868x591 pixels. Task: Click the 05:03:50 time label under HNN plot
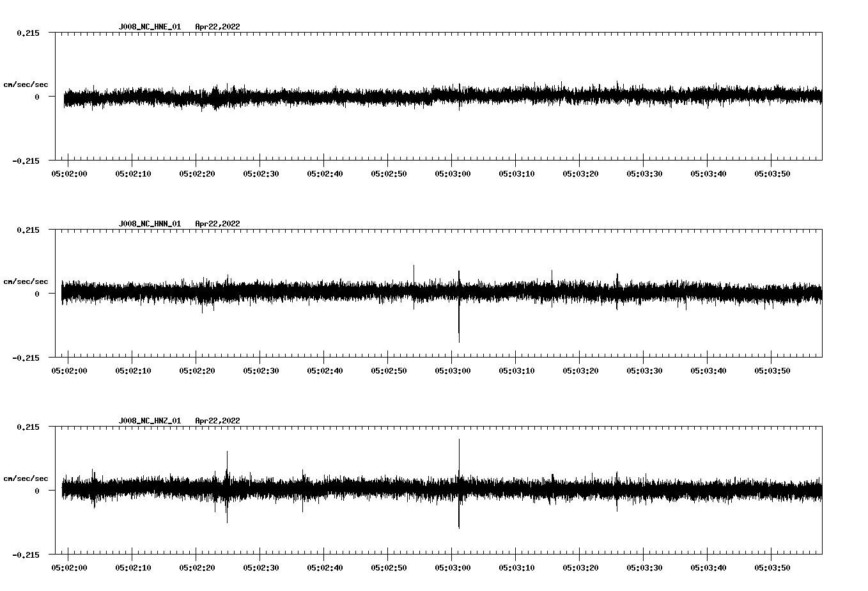point(772,370)
